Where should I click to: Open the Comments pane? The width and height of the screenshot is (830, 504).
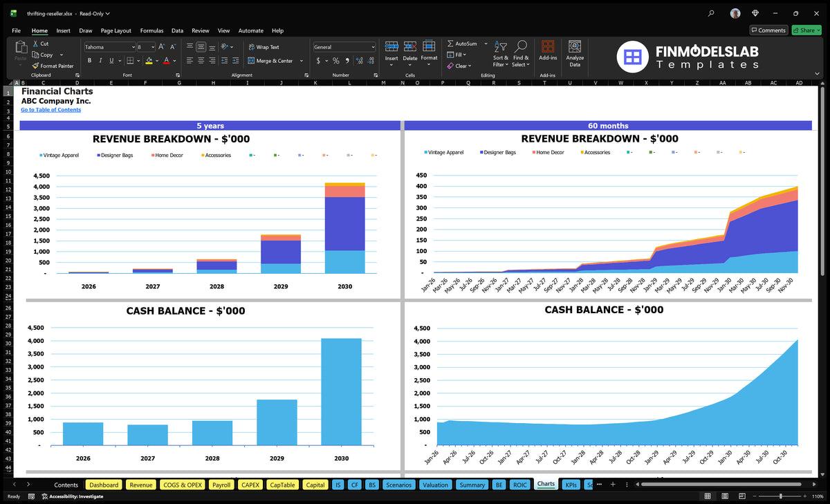point(768,30)
